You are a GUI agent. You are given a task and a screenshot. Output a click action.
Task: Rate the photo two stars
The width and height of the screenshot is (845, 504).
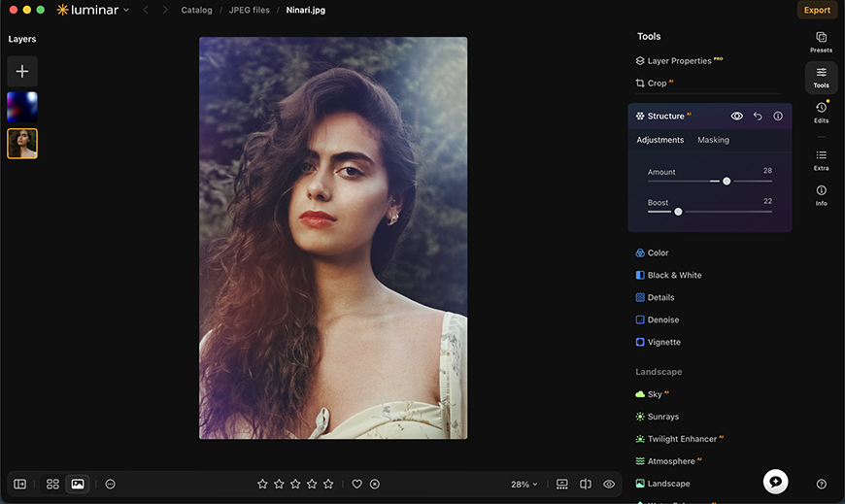(x=279, y=484)
